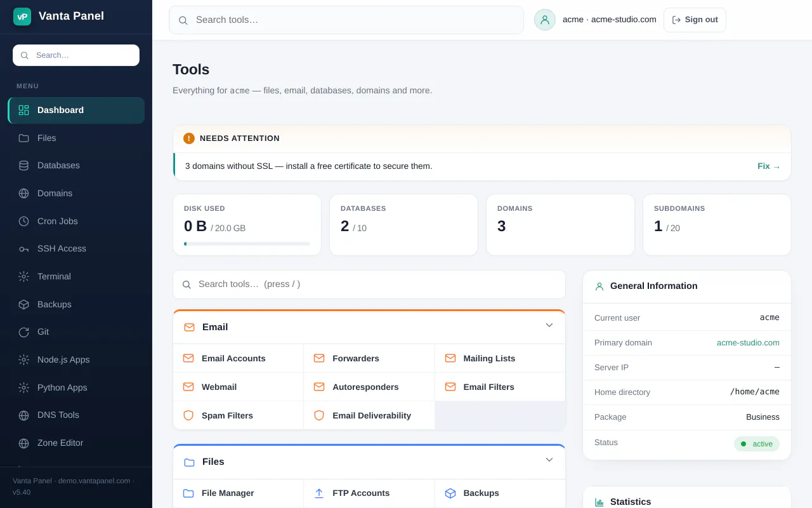Click the Databases cylinder icon in sidebar

[x=23, y=166]
